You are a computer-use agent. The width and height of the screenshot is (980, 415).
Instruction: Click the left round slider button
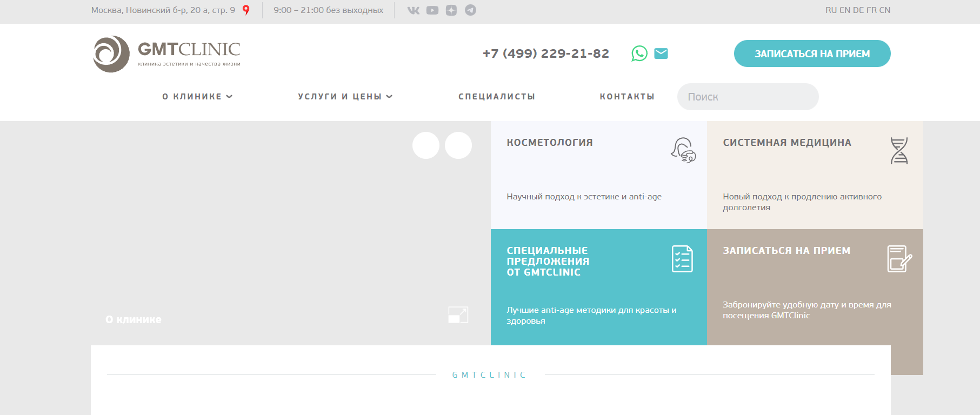[x=426, y=145]
